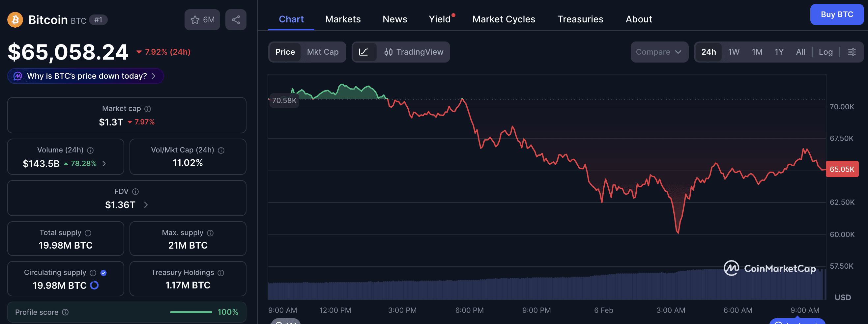The image size is (868, 324).
Task: Add Bitcoin to watchlist via star icon
Action: click(x=195, y=19)
